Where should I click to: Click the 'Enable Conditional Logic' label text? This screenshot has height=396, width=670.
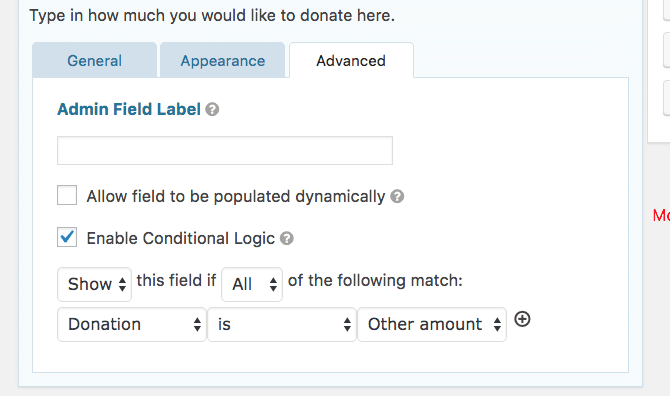click(180, 238)
